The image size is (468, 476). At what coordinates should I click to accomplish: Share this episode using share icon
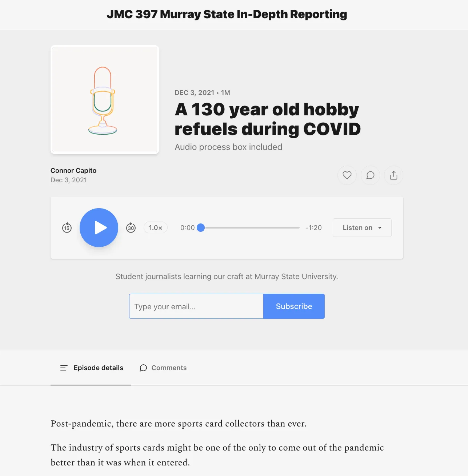tap(393, 175)
